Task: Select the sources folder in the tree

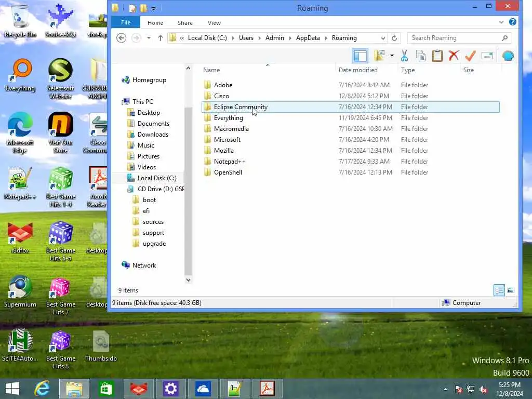Action: pos(153,222)
